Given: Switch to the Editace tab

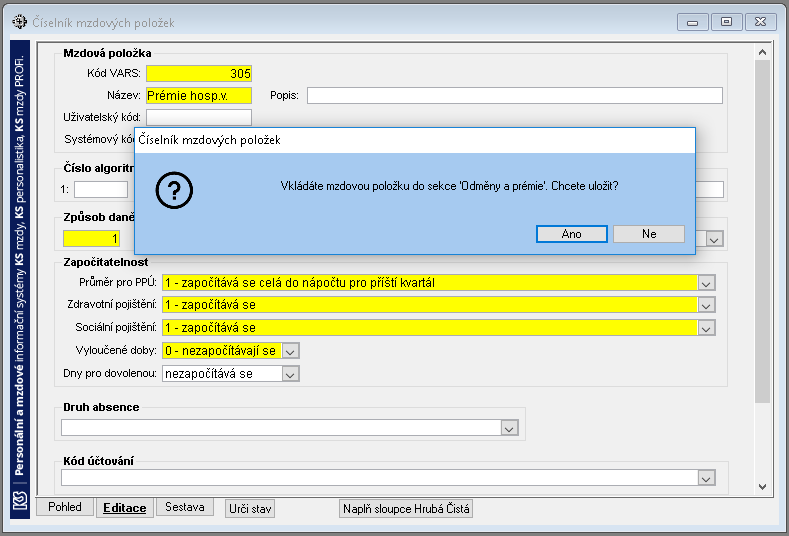Looking at the screenshot, I should pyautogui.click(x=124, y=508).
